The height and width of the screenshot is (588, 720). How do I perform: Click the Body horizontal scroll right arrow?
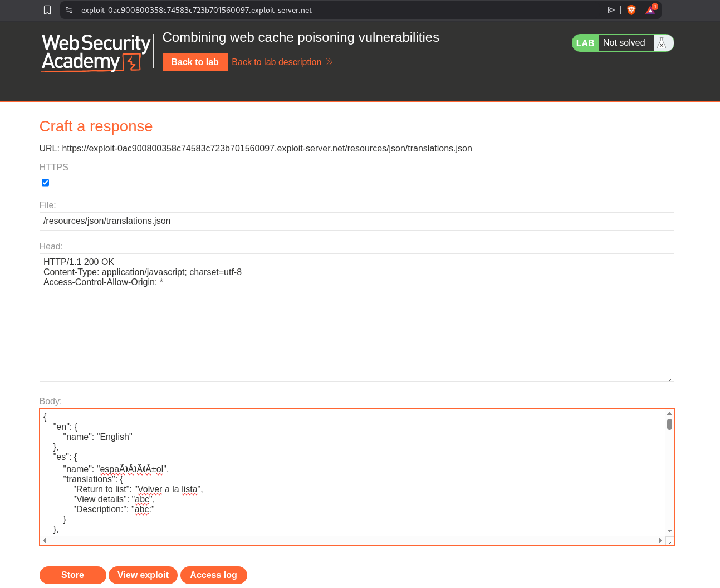(660, 540)
